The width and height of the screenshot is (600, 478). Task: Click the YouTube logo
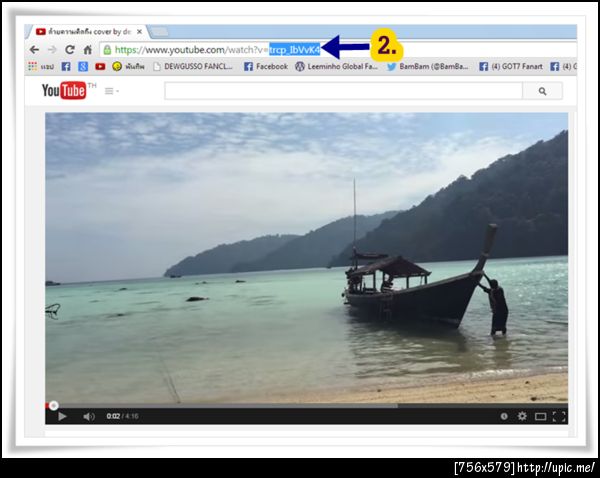pyautogui.click(x=64, y=91)
